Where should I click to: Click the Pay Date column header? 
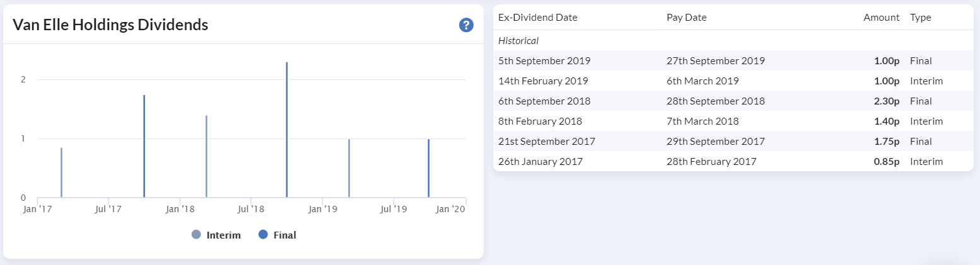[686, 18]
